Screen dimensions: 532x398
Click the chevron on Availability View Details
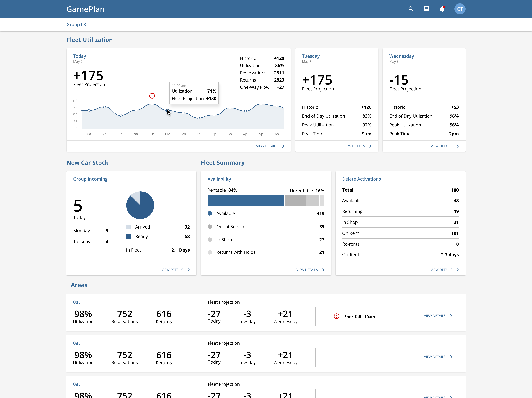point(323,270)
